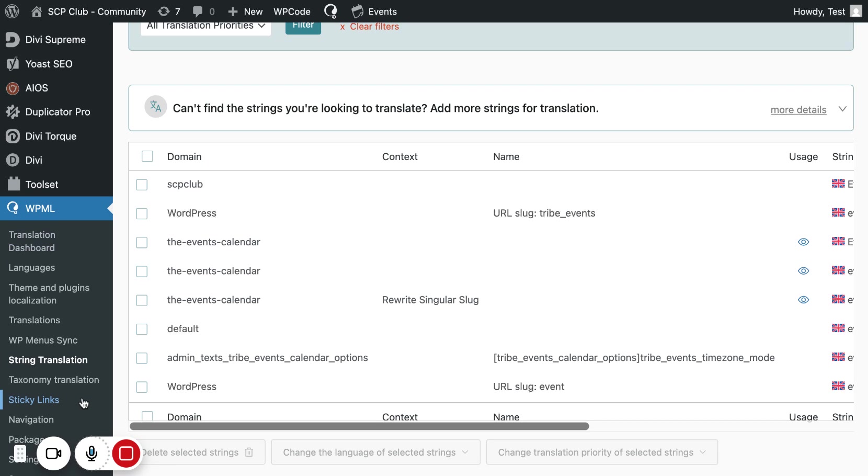Sort by the Domain column header
Screen dimensions: 868x476
point(184,156)
